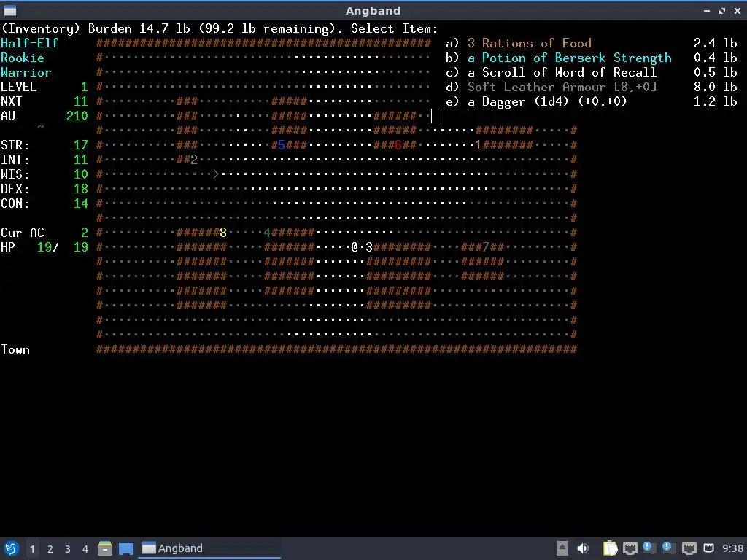This screenshot has height=560, width=747.
Task: Switch to workspace 2 in taskbar
Action: [50, 548]
